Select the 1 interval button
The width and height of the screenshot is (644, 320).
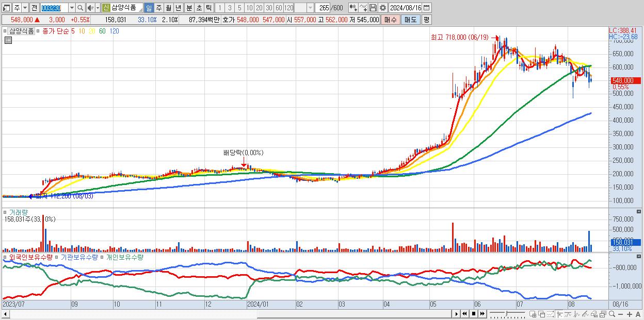point(220,8)
